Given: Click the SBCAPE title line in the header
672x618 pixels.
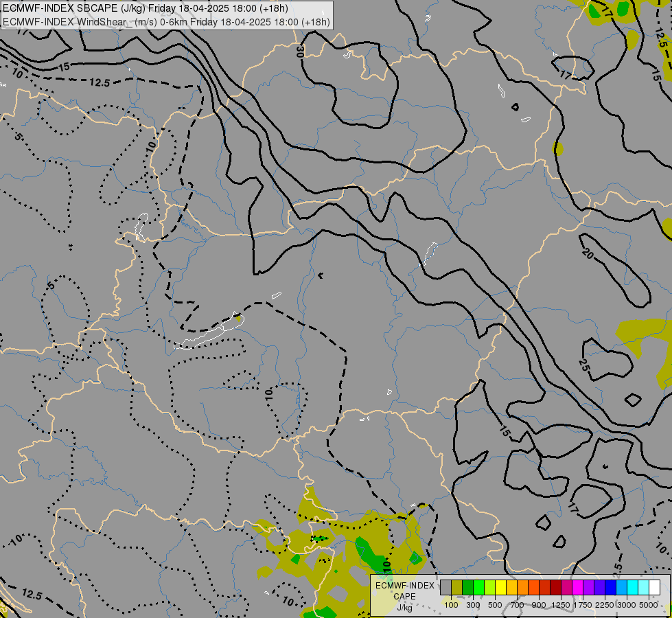Looking at the screenshot, I should click(146, 8).
